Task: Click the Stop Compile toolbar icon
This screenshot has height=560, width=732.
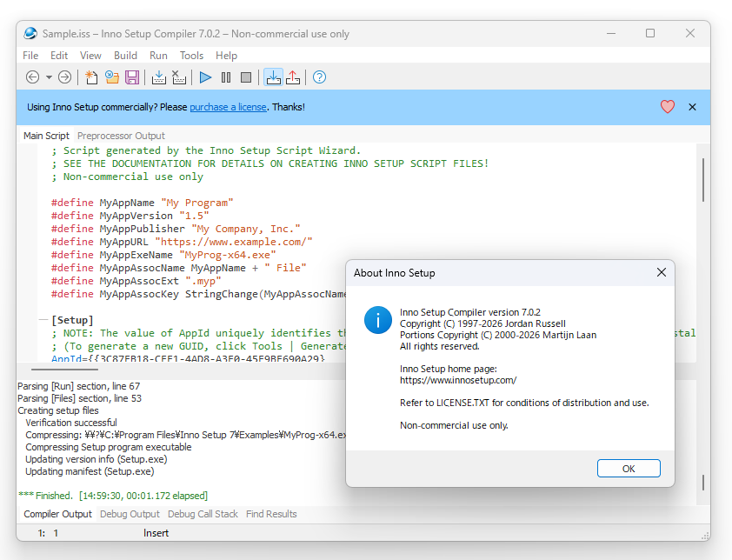Action: point(179,77)
